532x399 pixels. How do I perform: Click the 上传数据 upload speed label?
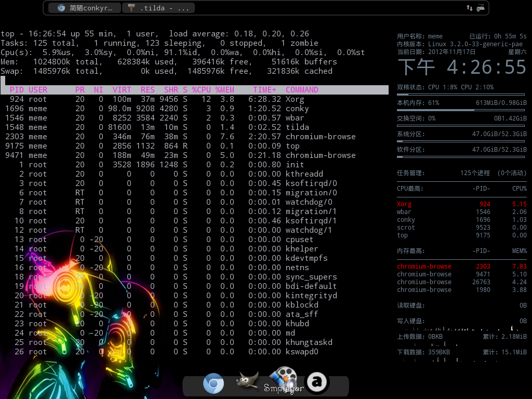tap(420, 337)
